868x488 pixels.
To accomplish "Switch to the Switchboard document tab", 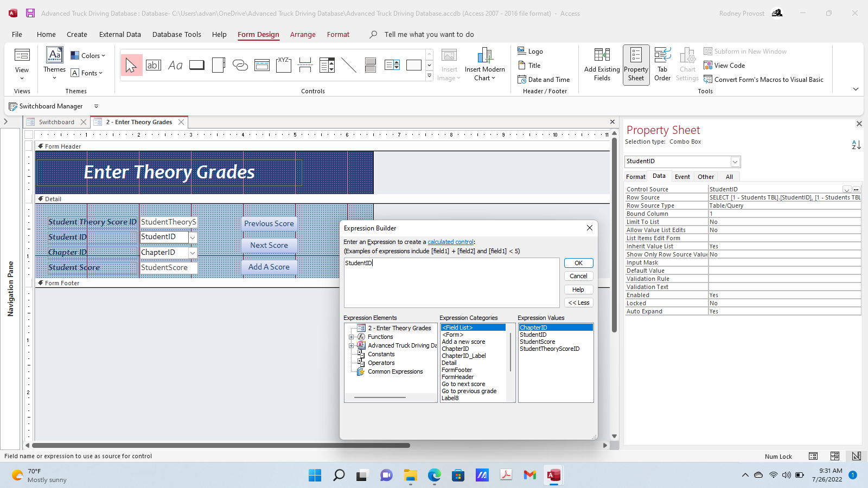I will 56,122.
